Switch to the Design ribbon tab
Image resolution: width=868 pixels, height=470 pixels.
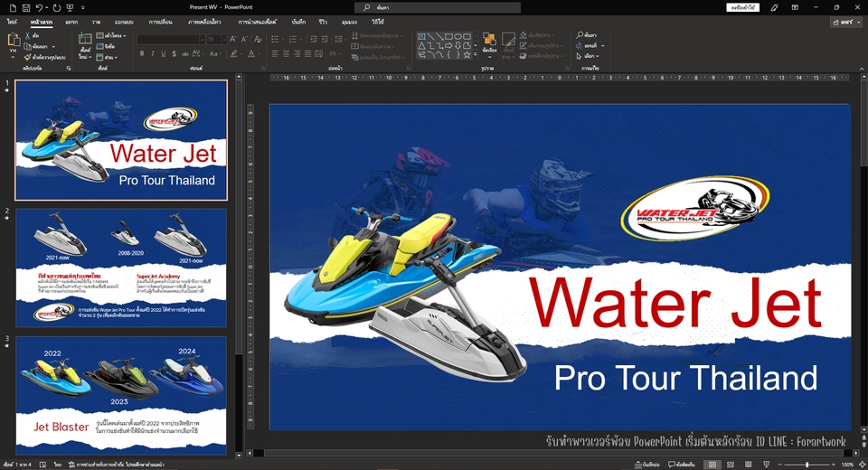[x=124, y=22]
